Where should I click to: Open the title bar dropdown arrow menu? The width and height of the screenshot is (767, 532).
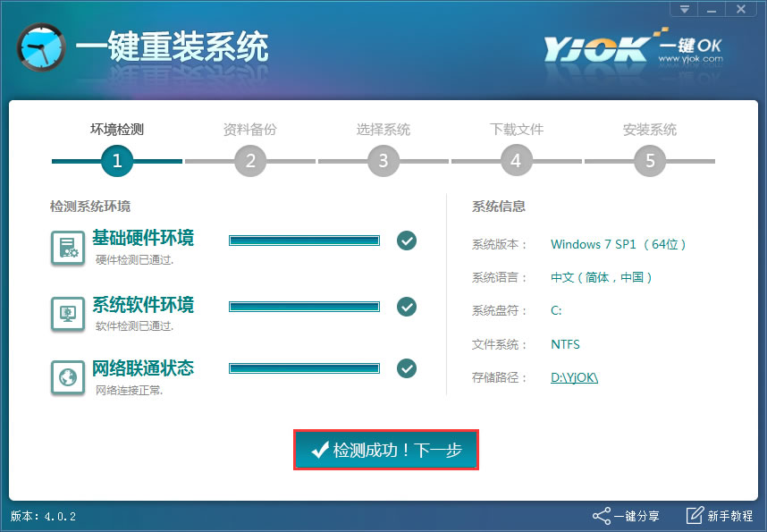683,9
